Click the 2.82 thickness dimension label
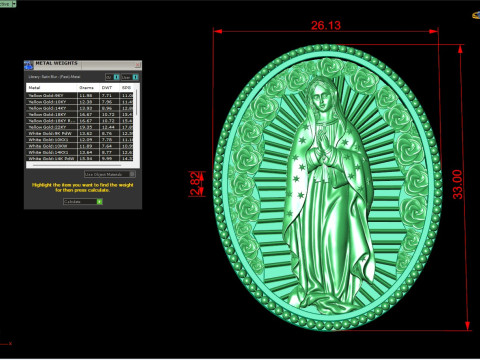Screen dimensions: 480x360 (196, 183)
